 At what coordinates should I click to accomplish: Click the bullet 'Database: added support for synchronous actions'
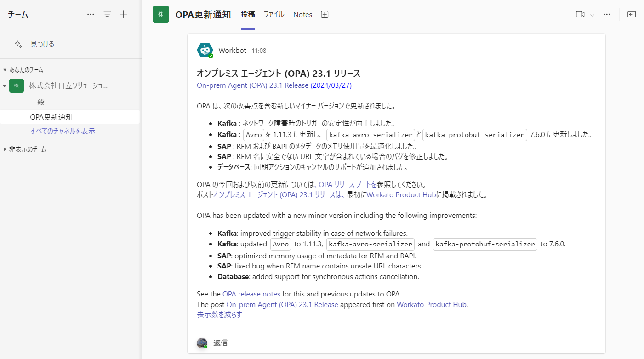click(318, 277)
